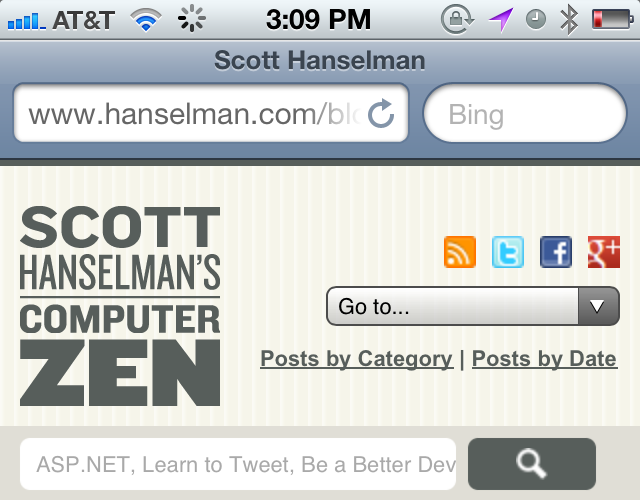
Task: Tap the Bluetooth status icon
Action: (569, 20)
